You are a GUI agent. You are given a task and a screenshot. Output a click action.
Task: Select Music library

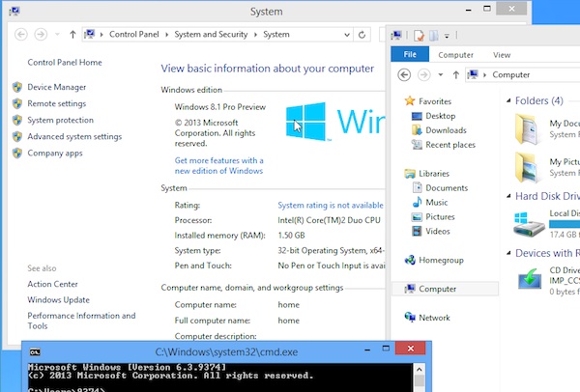click(437, 203)
